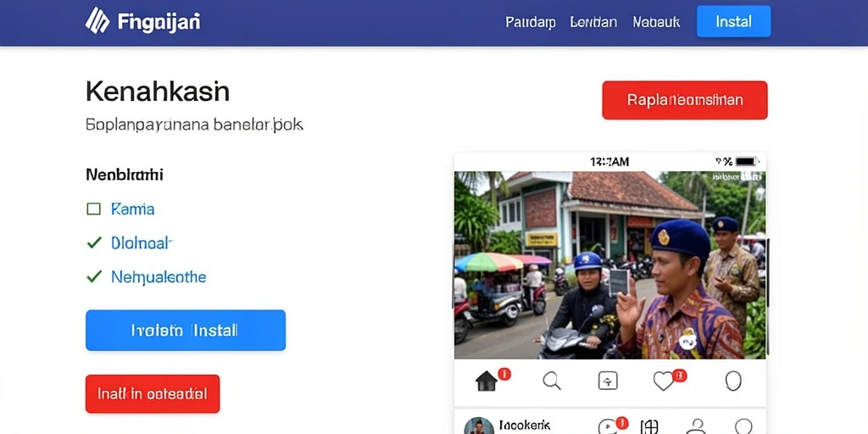This screenshot has height=434, width=868.
Task: Click the Kamia link text
Action: 133,209
